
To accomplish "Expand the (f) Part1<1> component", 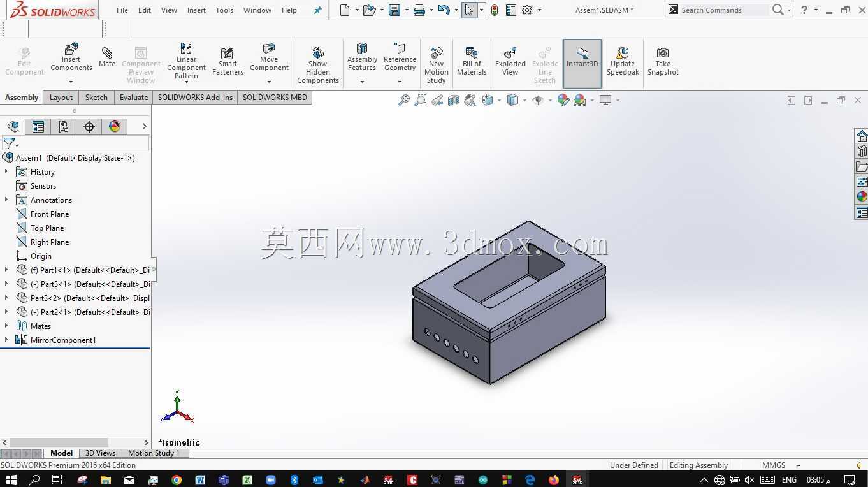I will (x=6, y=270).
